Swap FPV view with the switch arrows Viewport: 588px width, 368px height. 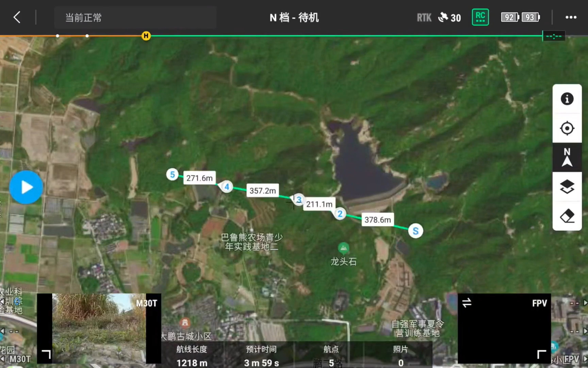(467, 303)
